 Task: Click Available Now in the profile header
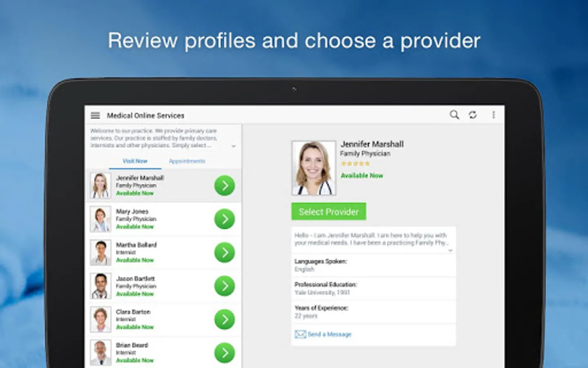[362, 175]
